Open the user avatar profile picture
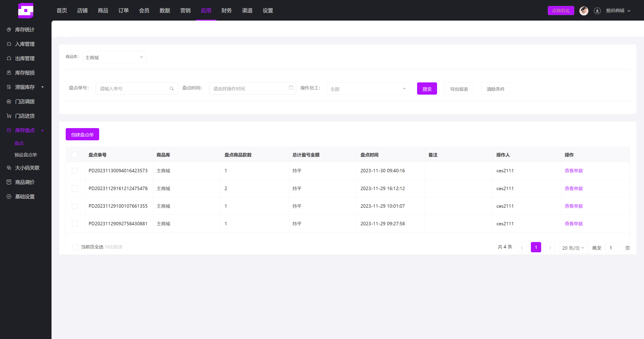The image size is (644, 339). (583, 11)
